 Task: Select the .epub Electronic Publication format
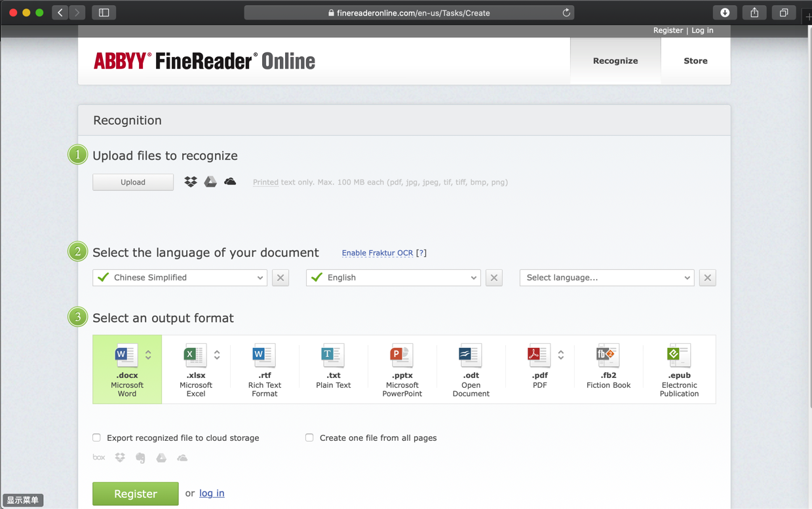tap(679, 369)
